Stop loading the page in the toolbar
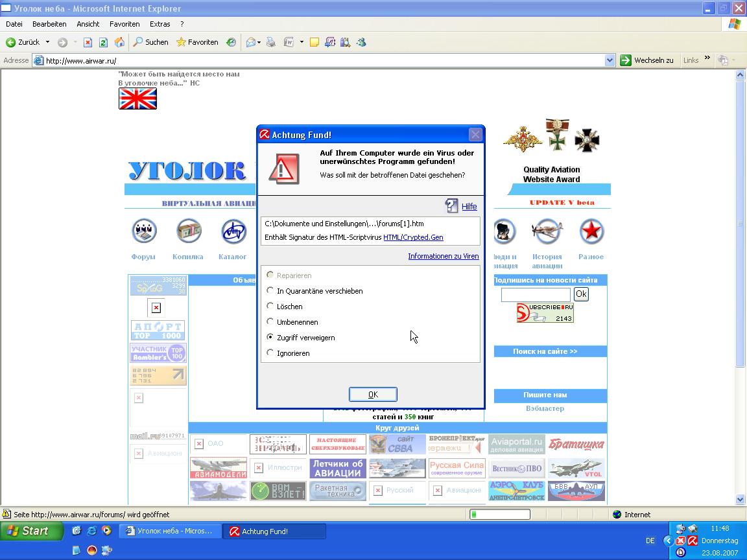Viewport: 747px width, 560px height. coord(88,42)
